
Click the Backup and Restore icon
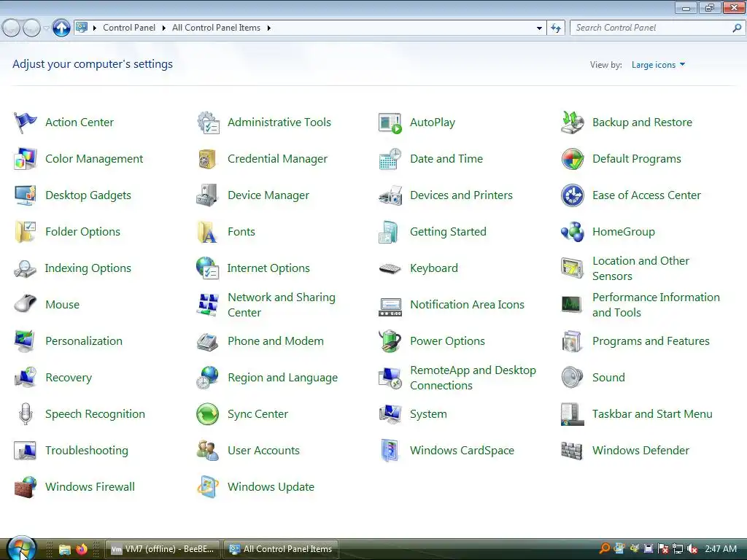pos(572,122)
